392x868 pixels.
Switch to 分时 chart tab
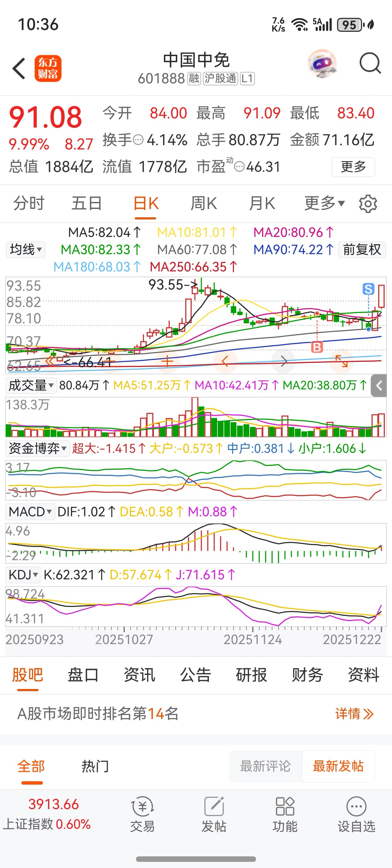(28, 204)
